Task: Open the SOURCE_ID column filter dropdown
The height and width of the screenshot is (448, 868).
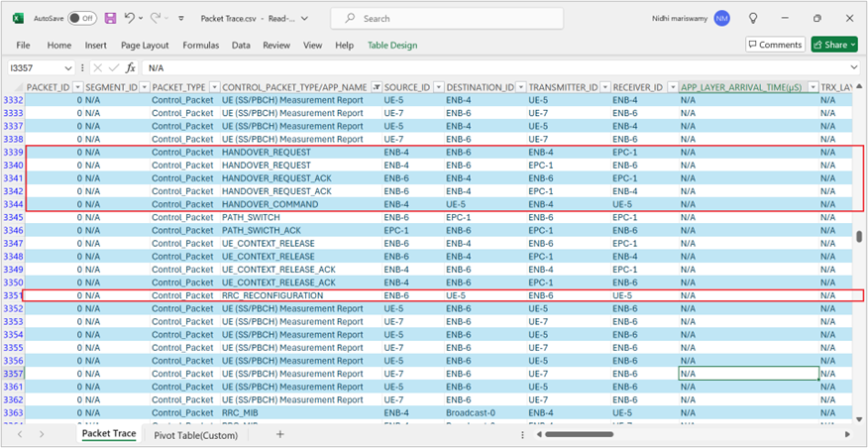Action: tap(437, 87)
